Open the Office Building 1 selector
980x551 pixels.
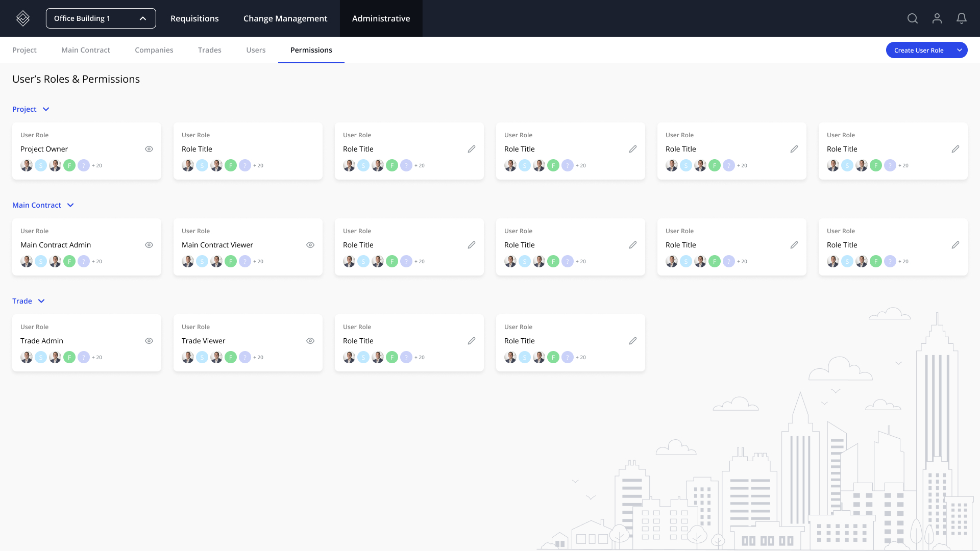tap(101, 18)
